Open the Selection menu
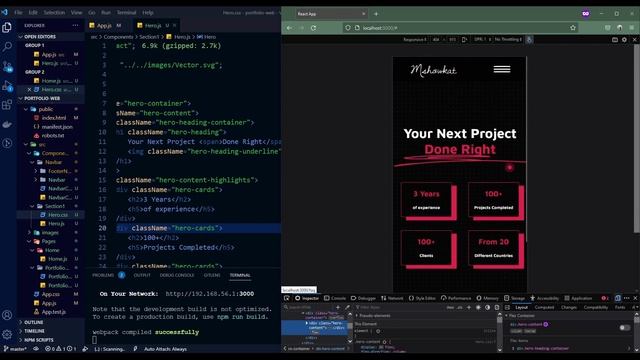The height and width of the screenshot is (360, 640). 54,12
